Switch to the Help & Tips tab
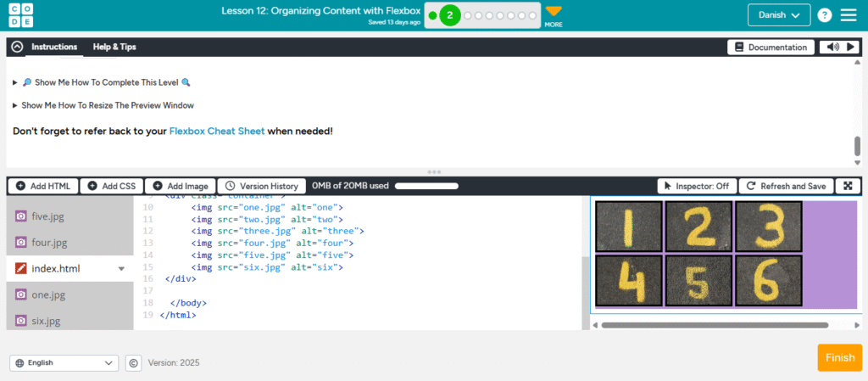The height and width of the screenshot is (381, 868). 114,48
